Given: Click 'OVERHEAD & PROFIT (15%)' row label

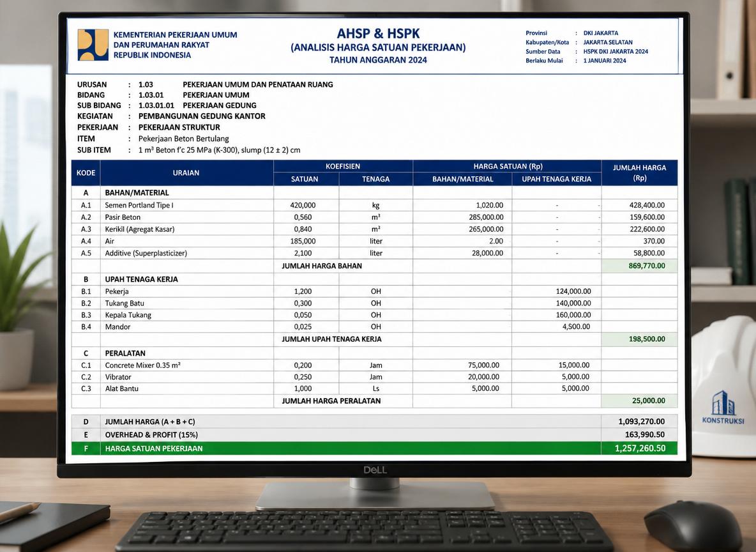Looking at the screenshot, I should [x=151, y=434].
